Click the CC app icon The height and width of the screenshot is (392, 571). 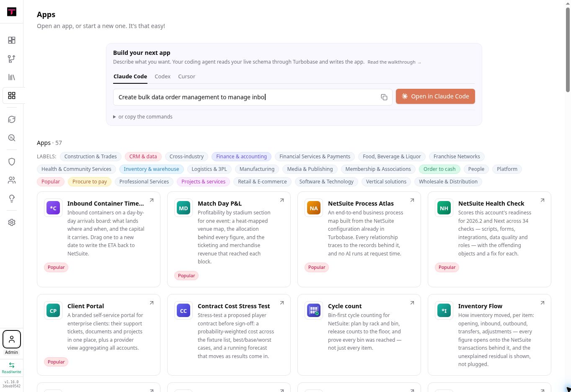click(183, 310)
